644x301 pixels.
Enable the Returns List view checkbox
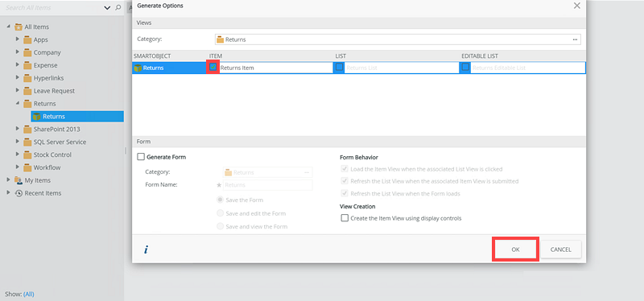click(x=339, y=67)
